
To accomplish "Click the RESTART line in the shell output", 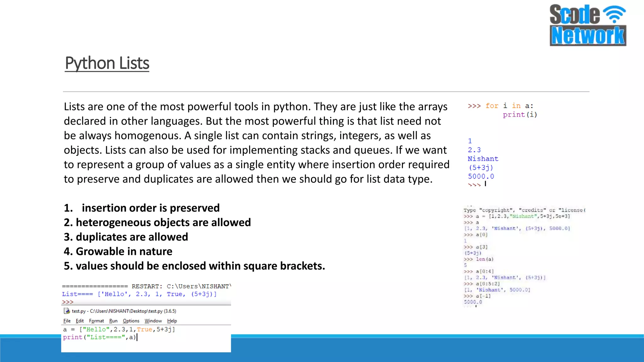I will click(x=146, y=286).
